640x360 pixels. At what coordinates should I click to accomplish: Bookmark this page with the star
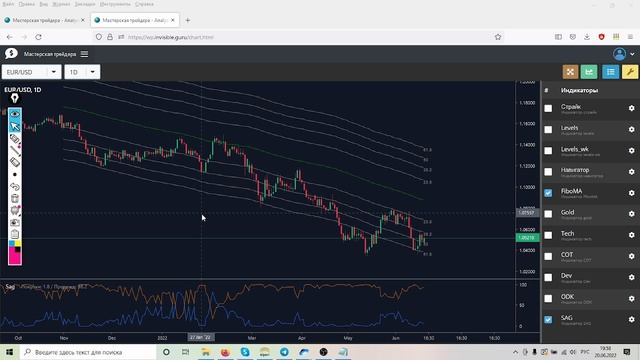(x=498, y=37)
